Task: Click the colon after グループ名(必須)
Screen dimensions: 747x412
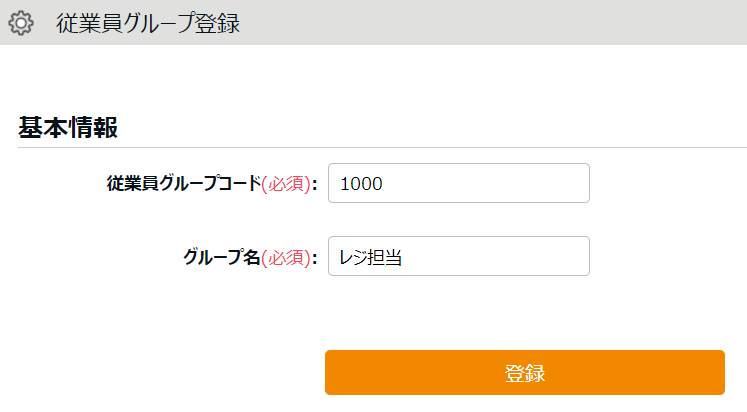Action: [x=315, y=257]
